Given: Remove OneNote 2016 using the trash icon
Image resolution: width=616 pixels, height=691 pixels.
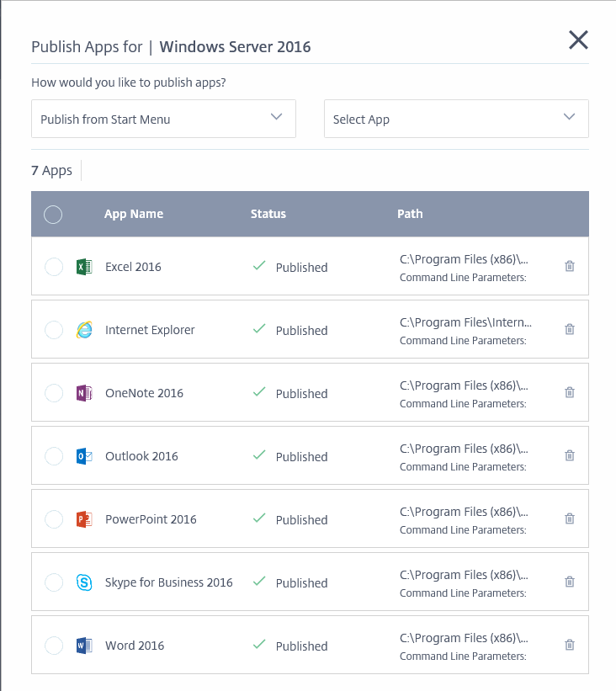Looking at the screenshot, I should tap(570, 392).
